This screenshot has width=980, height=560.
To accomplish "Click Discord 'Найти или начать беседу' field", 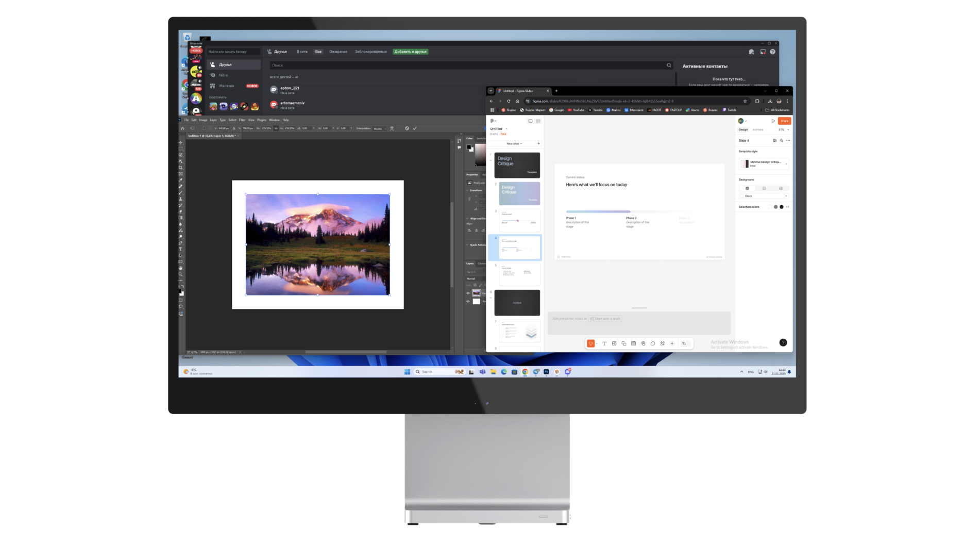I will 234,52.
